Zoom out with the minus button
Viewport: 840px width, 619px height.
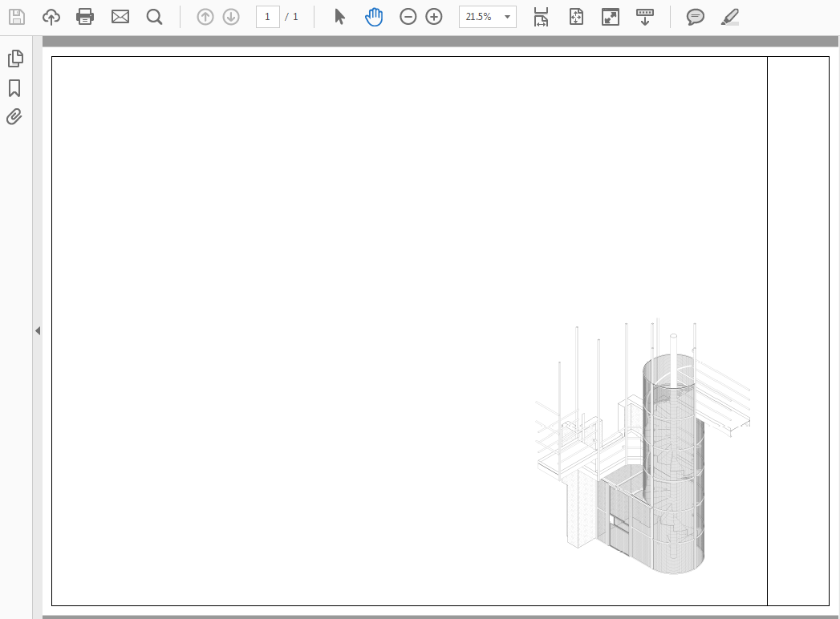pyautogui.click(x=408, y=17)
